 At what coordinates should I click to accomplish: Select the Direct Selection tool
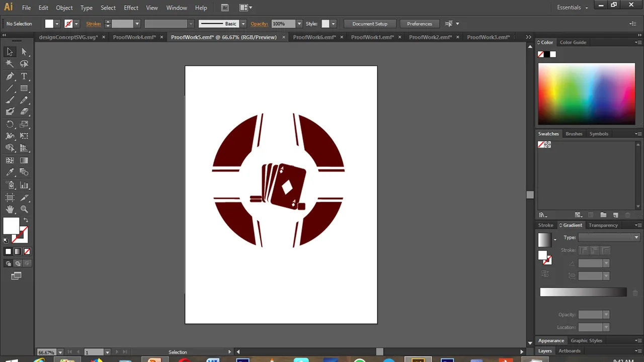tap(24, 52)
